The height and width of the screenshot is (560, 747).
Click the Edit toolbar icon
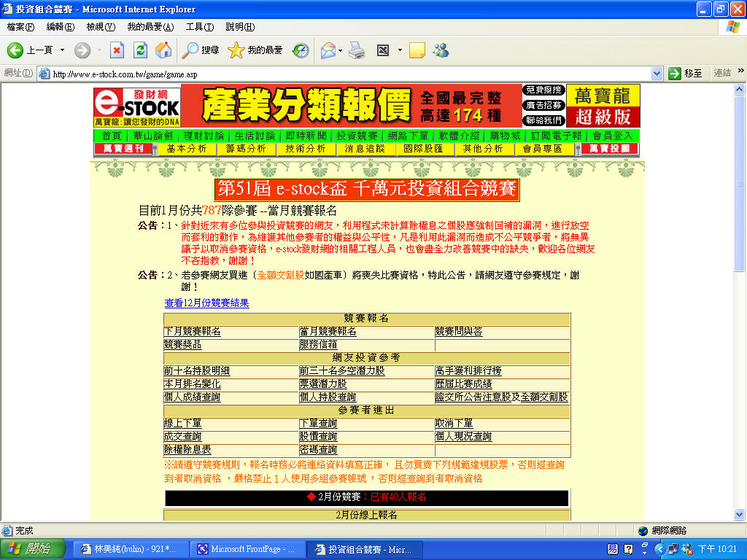tap(383, 50)
